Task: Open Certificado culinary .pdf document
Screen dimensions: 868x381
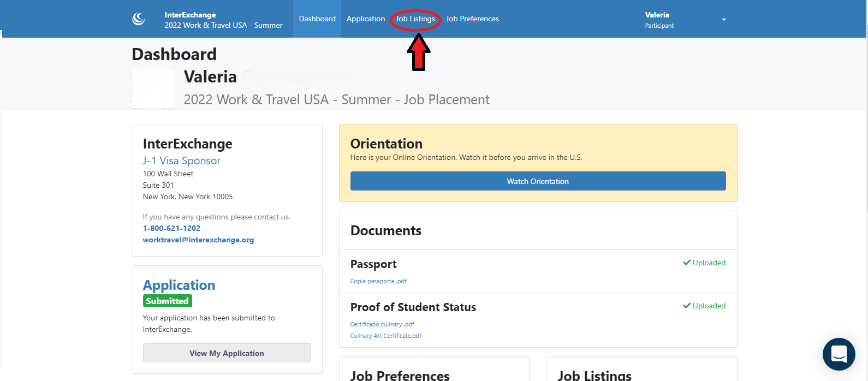Action: pyautogui.click(x=382, y=324)
